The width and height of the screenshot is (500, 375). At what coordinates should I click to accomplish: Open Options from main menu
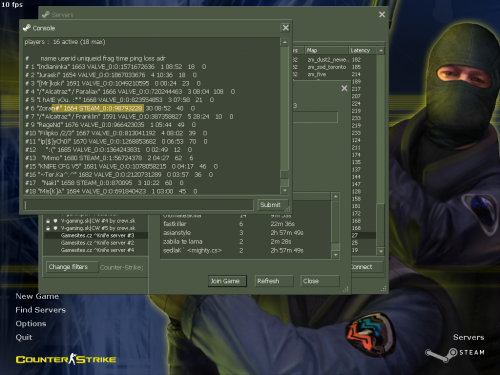31,323
